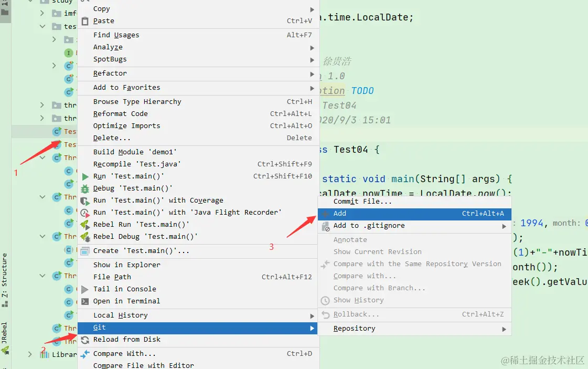The width and height of the screenshot is (588, 369).
Task: Click the Tail in Console icon
Action: (85, 289)
